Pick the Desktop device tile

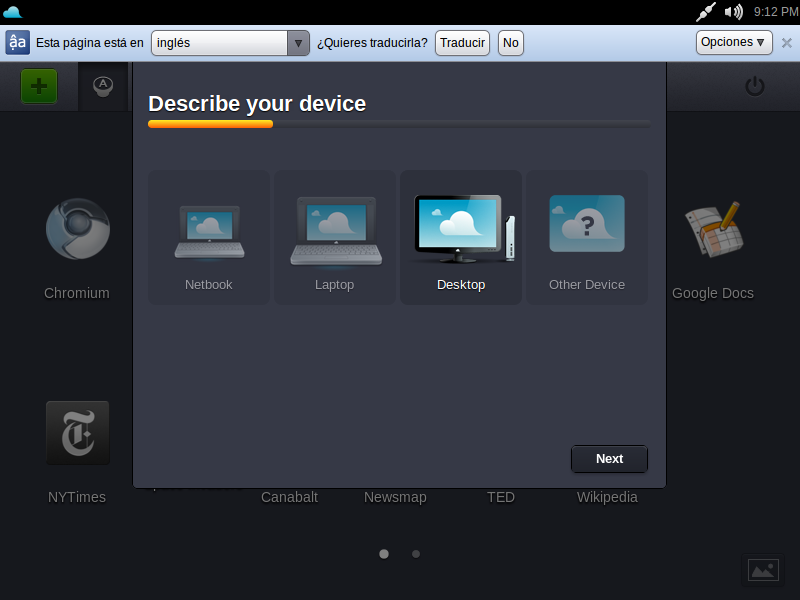pyautogui.click(x=461, y=237)
